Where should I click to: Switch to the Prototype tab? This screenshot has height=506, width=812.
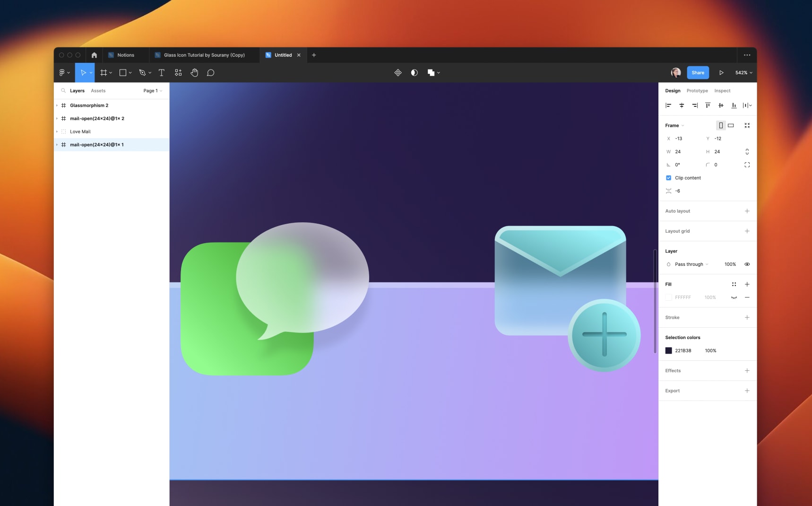(697, 90)
